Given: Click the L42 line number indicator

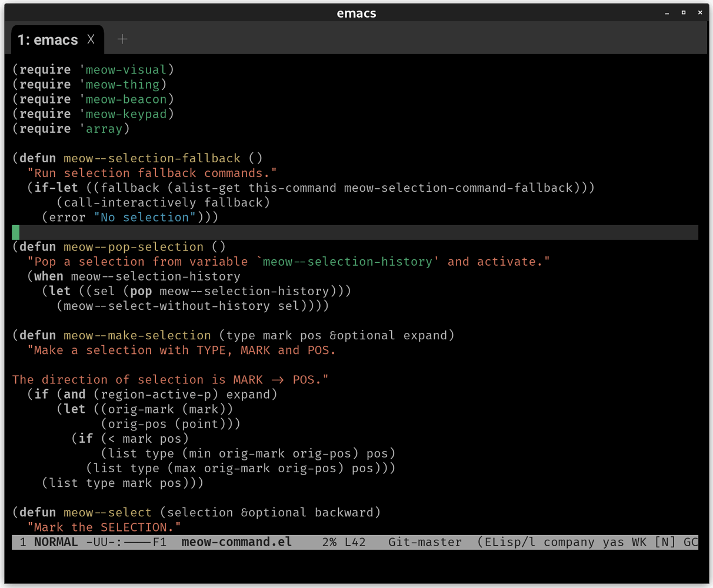Looking at the screenshot, I should tap(355, 542).
